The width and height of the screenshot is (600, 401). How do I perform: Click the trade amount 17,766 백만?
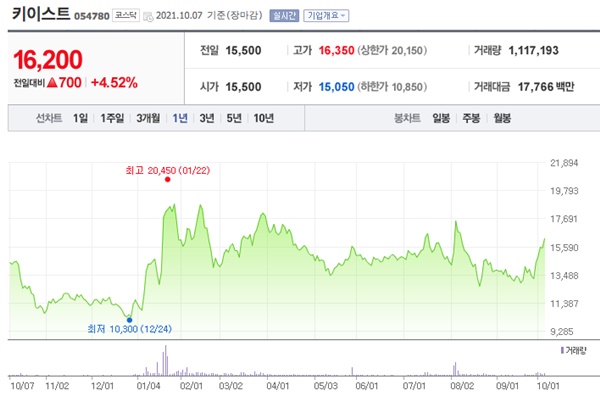pyautogui.click(x=546, y=87)
